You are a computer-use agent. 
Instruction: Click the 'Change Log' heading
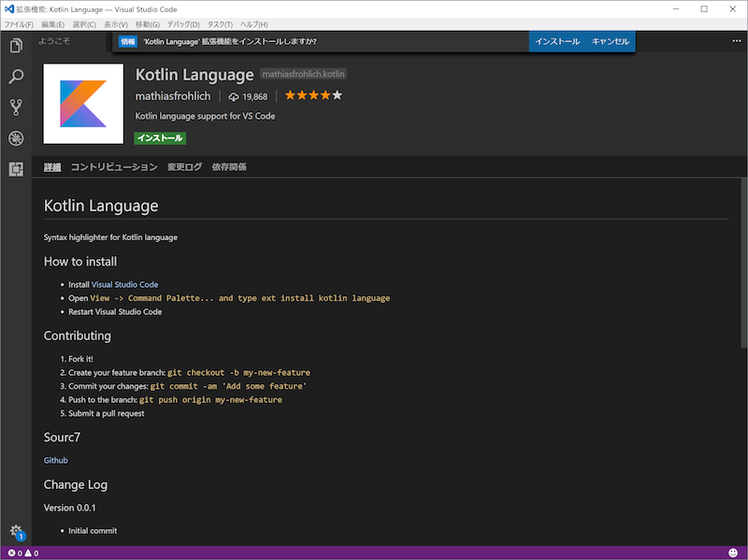click(76, 484)
